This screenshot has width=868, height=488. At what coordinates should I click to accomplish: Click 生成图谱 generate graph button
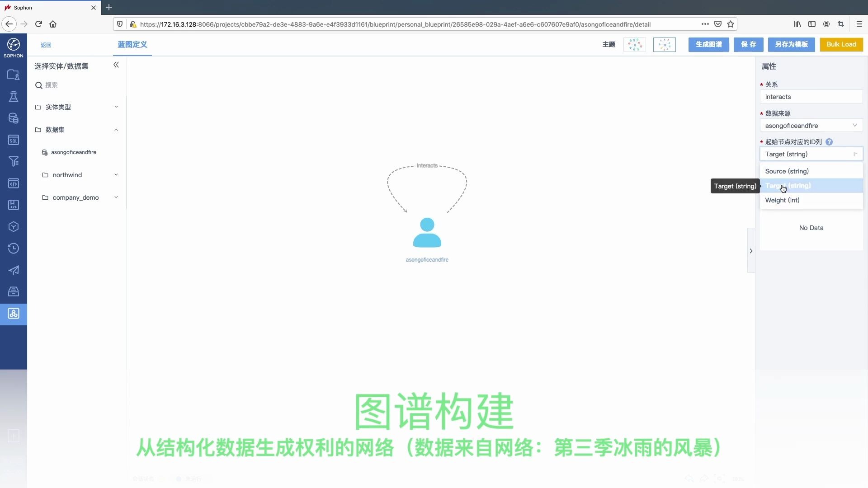[x=708, y=44]
